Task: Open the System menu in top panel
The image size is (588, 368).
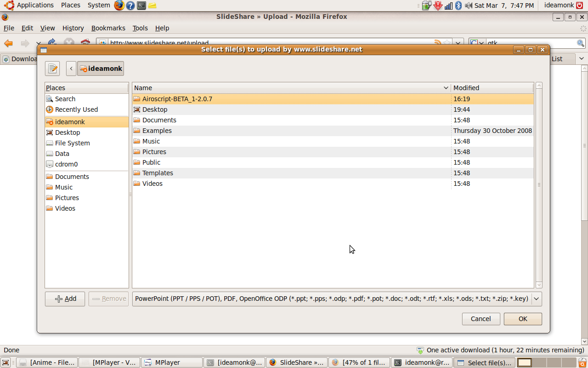Action: point(99,5)
